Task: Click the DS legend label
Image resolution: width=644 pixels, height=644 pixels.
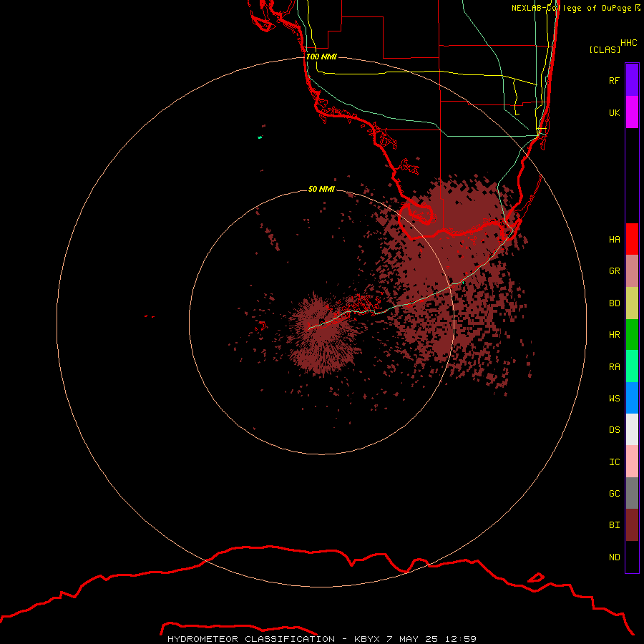Action: click(x=614, y=430)
